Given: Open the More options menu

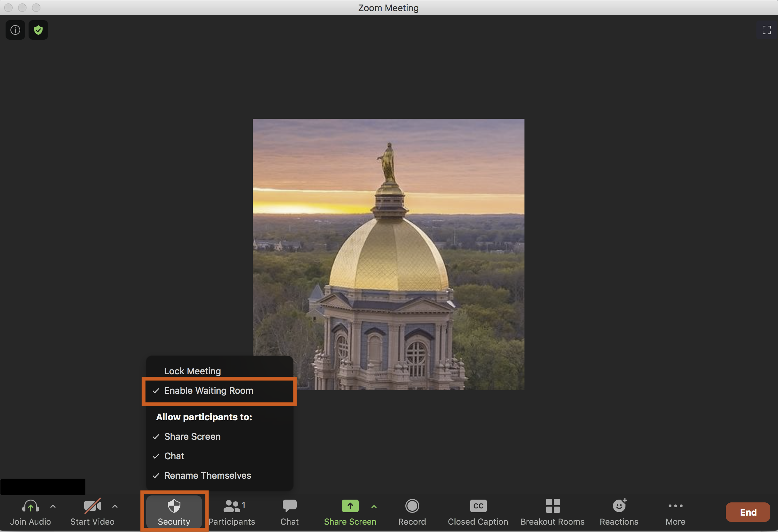Looking at the screenshot, I should [676, 512].
